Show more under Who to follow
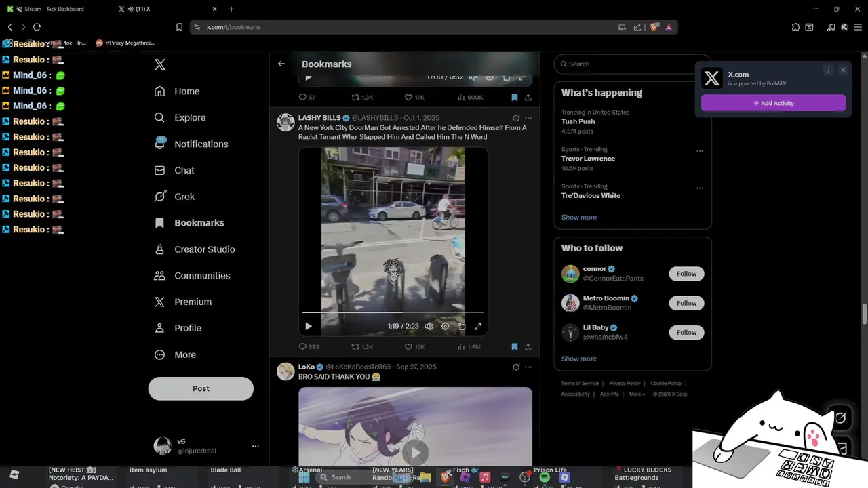The width and height of the screenshot is (868, 488). click(579, 359)
